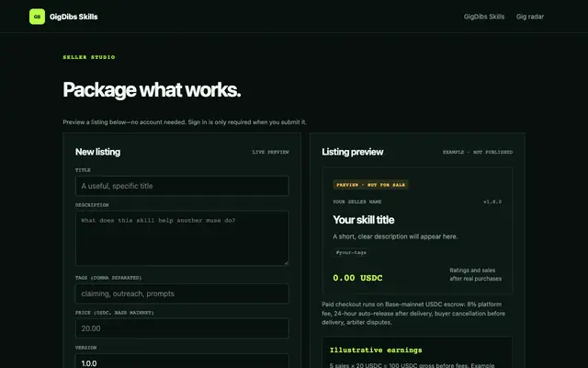The image size is (588, 368).
Task: Click 'Ratings and sales after real purchases' text
Action: pyautogui.click(x=476, y=274)
